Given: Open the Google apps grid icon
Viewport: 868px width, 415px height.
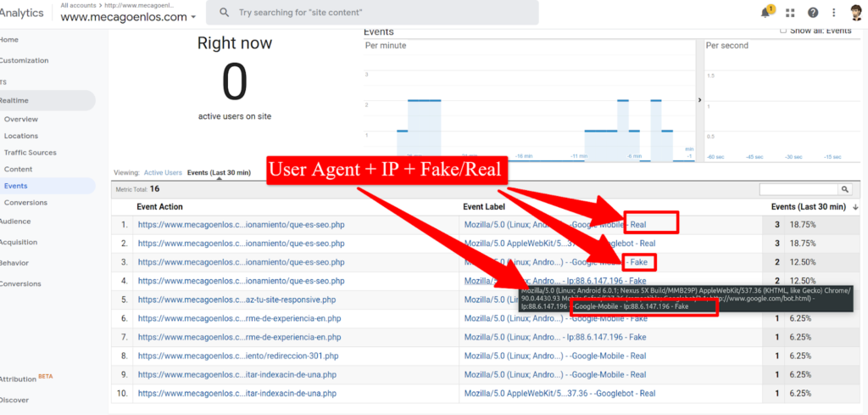Looking at the screenshot, I should 790,13.
